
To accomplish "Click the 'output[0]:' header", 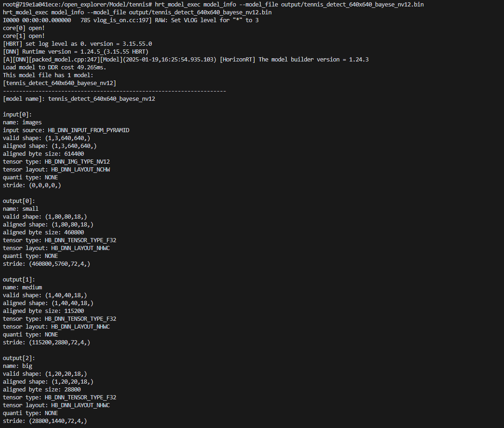I will 19,201.
